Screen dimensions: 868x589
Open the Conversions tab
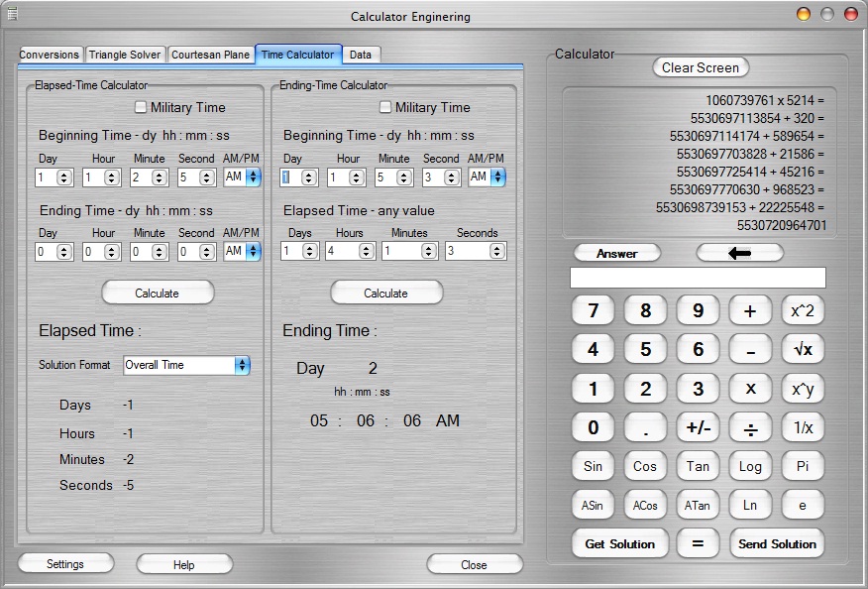(x=50, y=55)
